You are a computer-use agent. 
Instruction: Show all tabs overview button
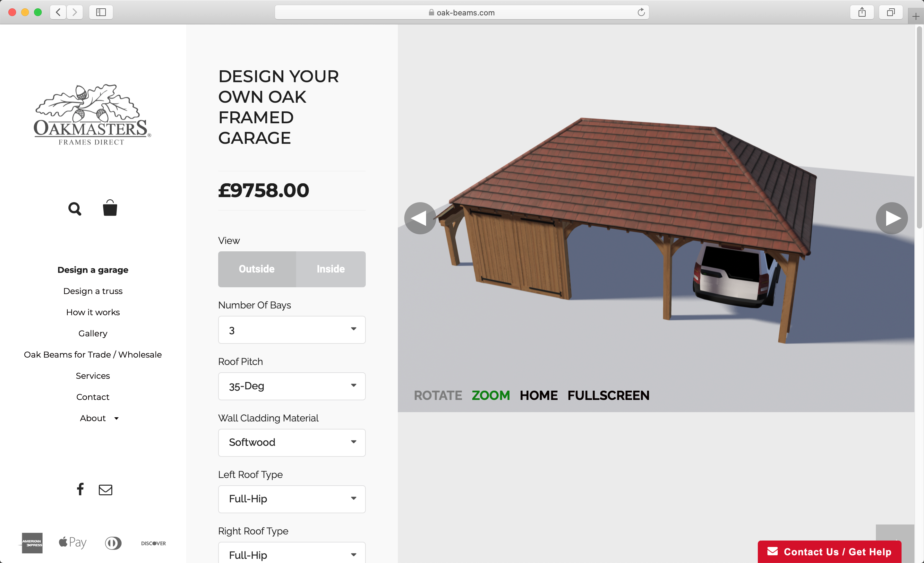[891, 13]
